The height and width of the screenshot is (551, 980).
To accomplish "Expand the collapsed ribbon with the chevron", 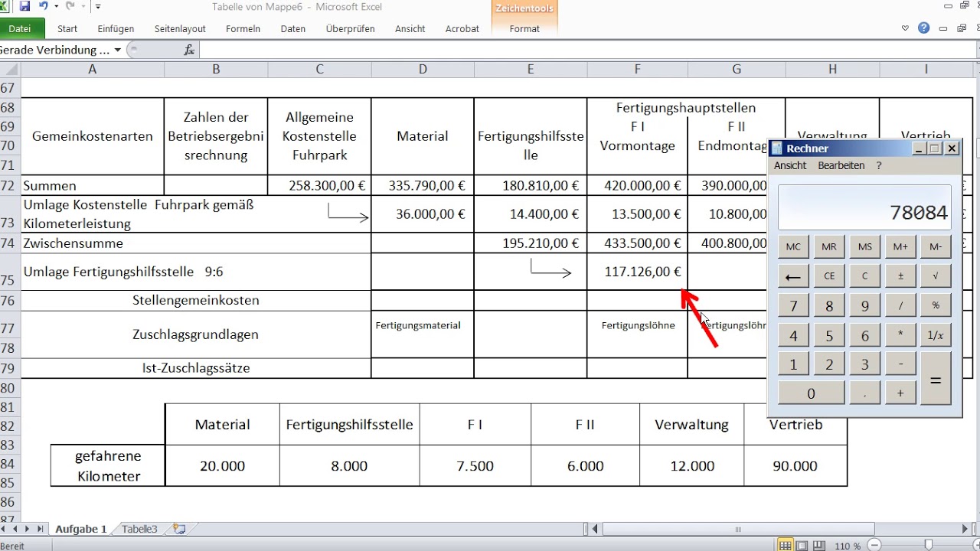I will tap(906, 28).
